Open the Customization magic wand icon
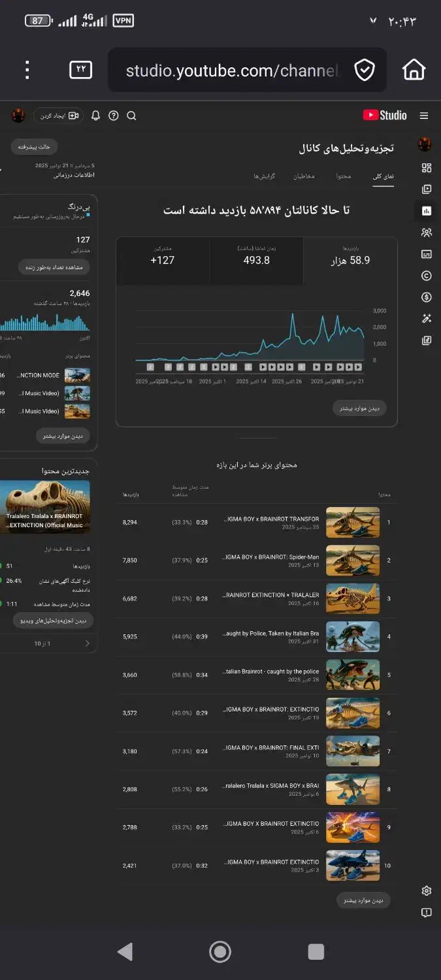This screenshot has height=980, width=441. [x=427, y=319]
